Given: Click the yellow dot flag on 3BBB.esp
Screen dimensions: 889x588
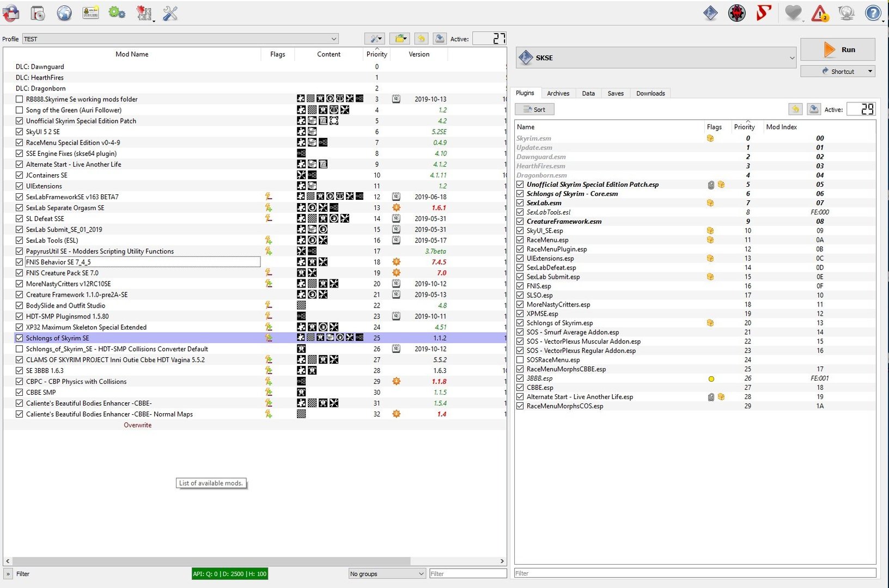Looking at the screenshot, I should pyautogui.click(x=711, y=378).
